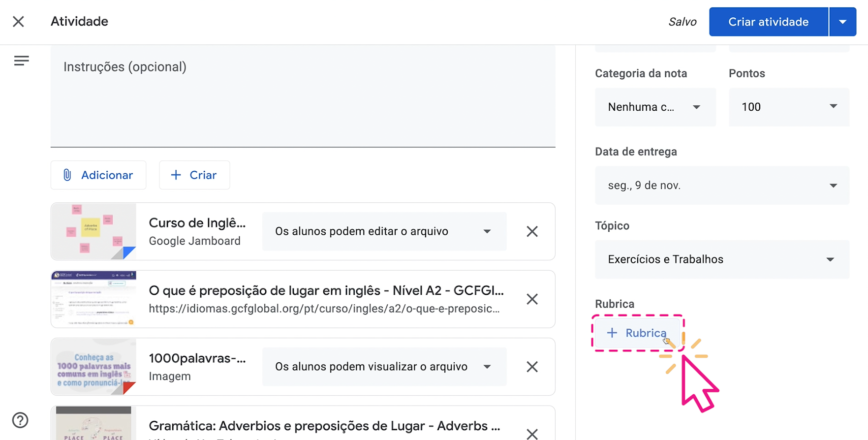Screen dimensions: 868x440
Task: Click the Salvo status text
Action: click(x=682, y=22)
